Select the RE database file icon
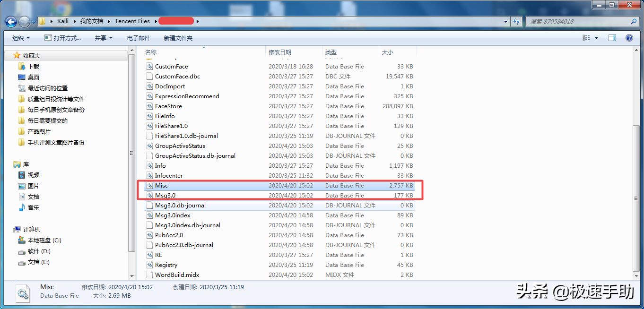This screenshot has height=309, width=644. pos(149,255)
